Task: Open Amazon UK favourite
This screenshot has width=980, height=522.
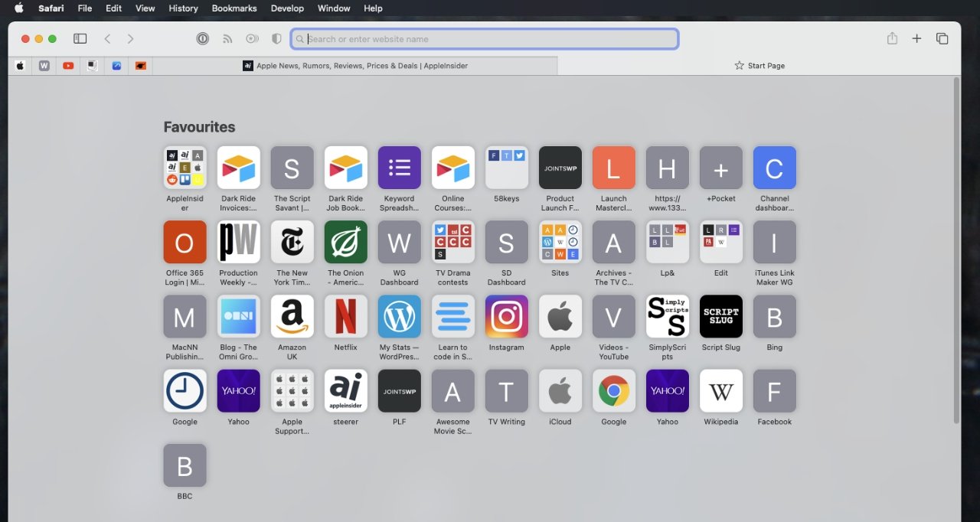Action: pos(292,316)
